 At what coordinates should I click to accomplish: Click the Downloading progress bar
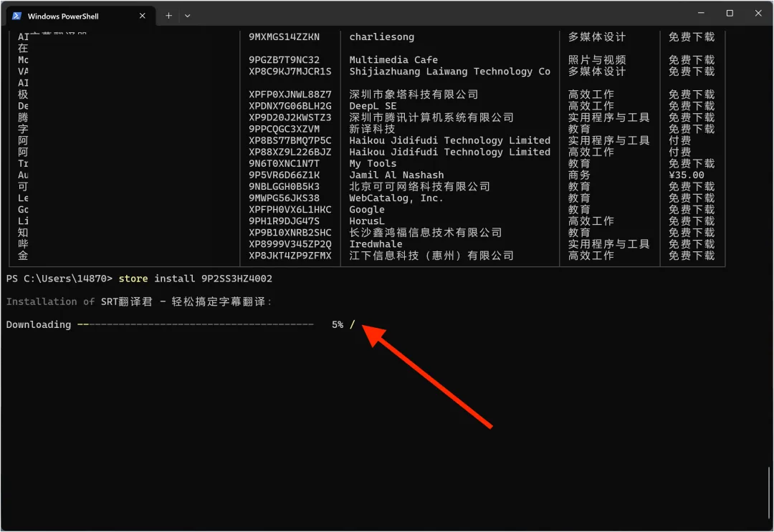[x=196, y=324]
